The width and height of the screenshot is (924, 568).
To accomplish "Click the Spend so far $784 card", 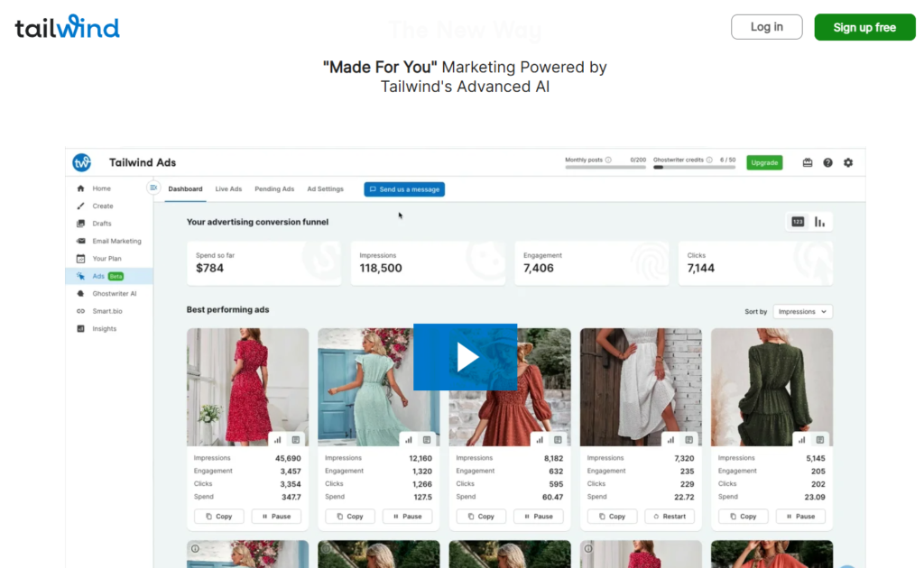I will [x=264, y=263].
